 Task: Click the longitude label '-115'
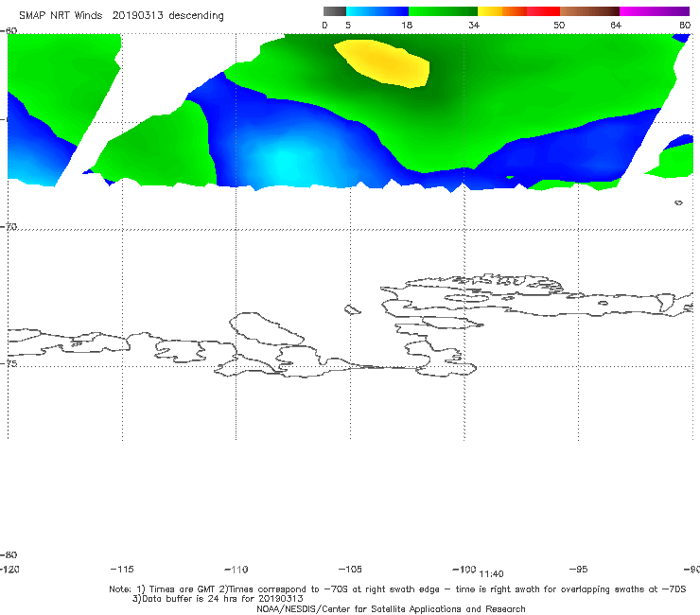122,570
